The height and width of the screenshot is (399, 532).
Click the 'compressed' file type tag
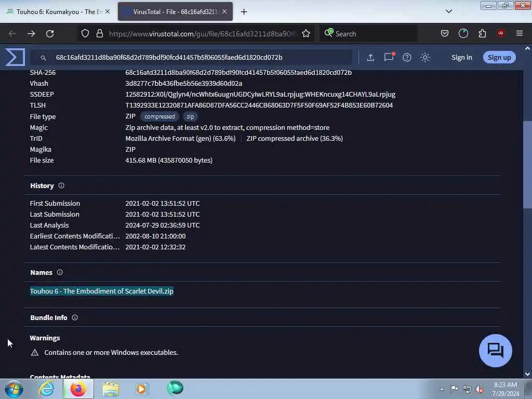(x=159, y=116)
